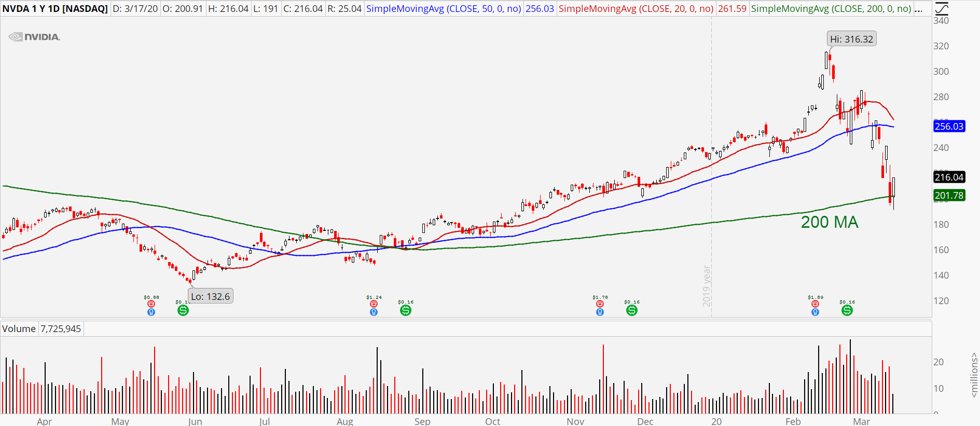The width and height of the screenshot is (980, 426).
Task: Open the blue lightbulb below the $1.24 earnings
Action: [x=374, y=312]
